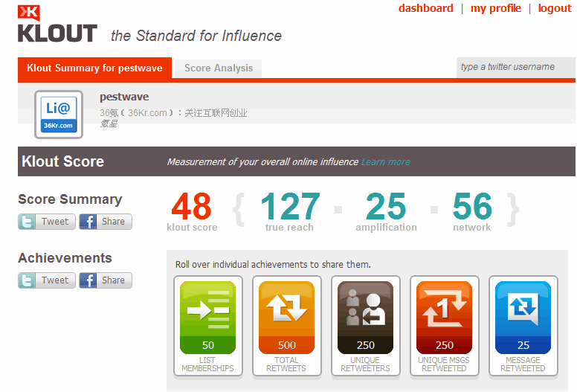Select the green List Memberships 50 badge
The width and height of the screenshot is (577, 392).
pyautogui.click(x=208, y=326)
